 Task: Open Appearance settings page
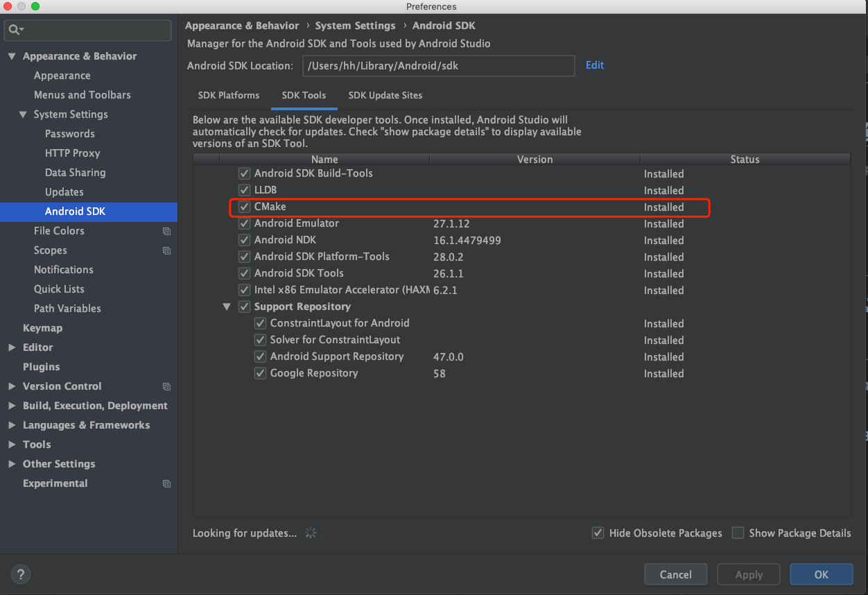[62, 76]
